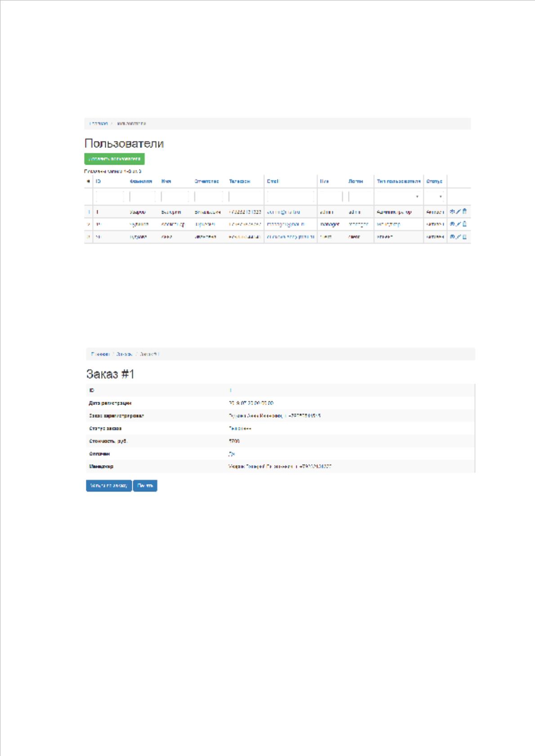The height and width of the screenshot is (756, 535).
Task: Focus the Email filter input field
Action: tap(290, 196)
